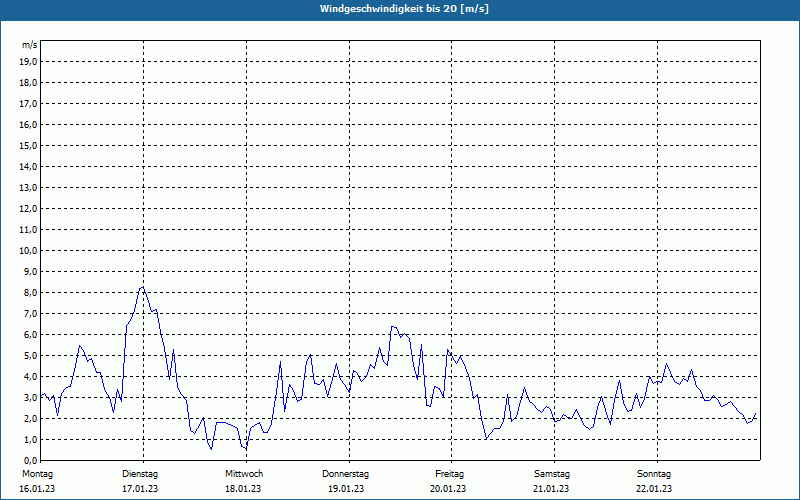Click the 19,0 y-axis label
This screenshot has width=800, height=500.
tap(28, 62)
